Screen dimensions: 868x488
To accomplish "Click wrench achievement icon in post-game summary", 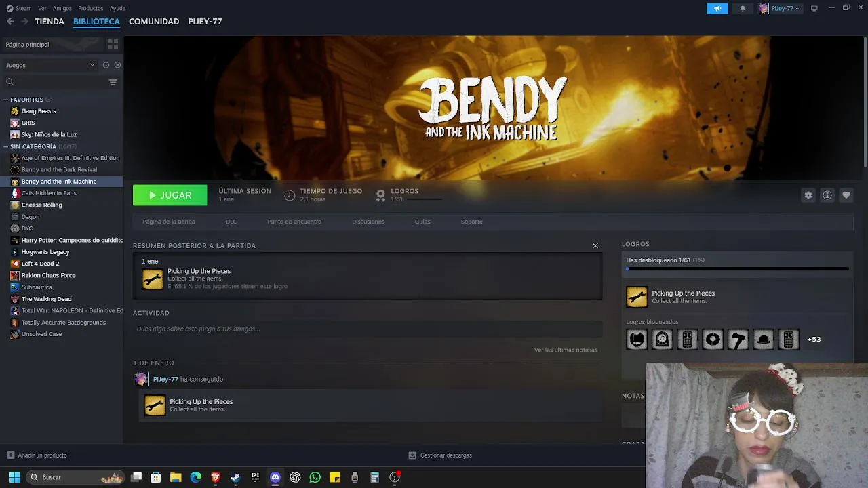I will point(153,279).
